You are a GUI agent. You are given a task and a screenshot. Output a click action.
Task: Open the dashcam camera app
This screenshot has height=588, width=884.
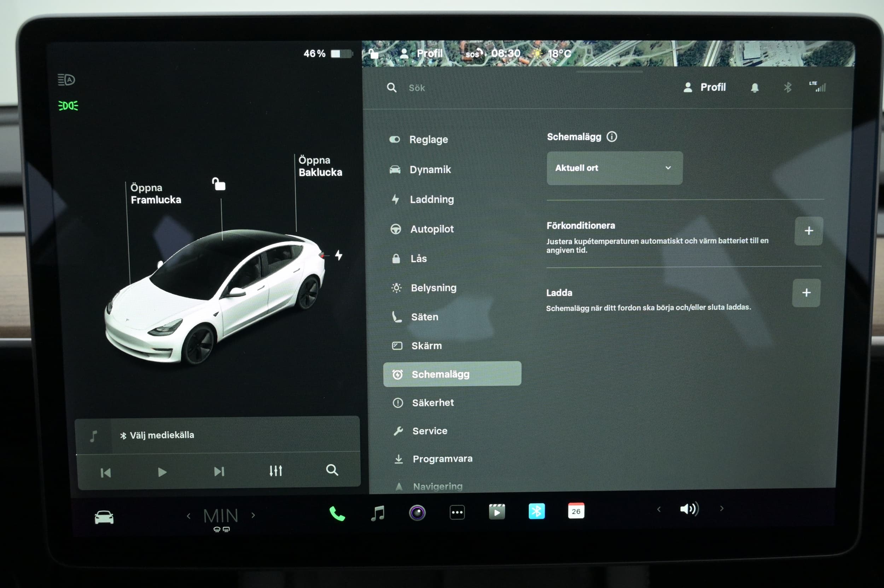417,513
